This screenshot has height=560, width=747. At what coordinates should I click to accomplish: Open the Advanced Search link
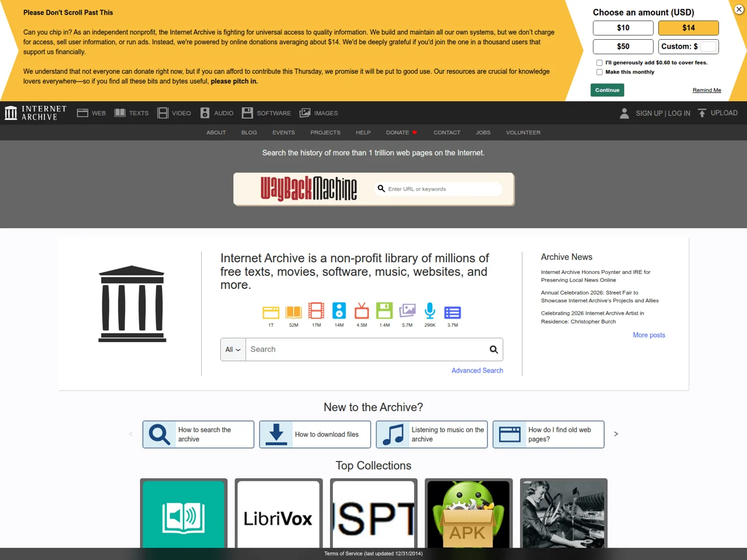point(477,371)
